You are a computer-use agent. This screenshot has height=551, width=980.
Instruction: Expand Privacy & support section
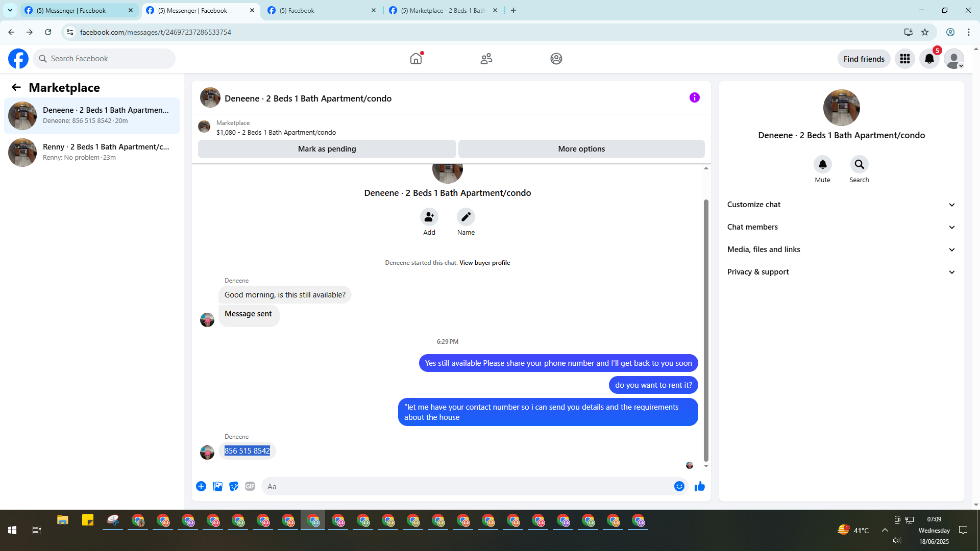841,272
